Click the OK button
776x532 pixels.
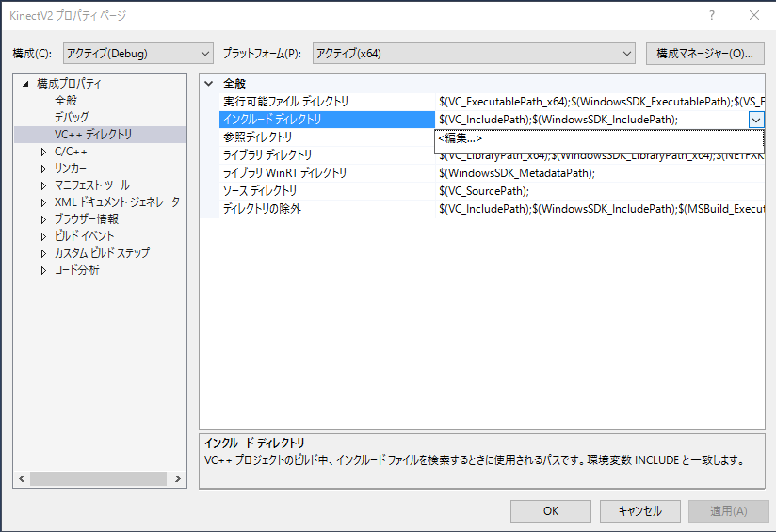click(x=551, y=511)
